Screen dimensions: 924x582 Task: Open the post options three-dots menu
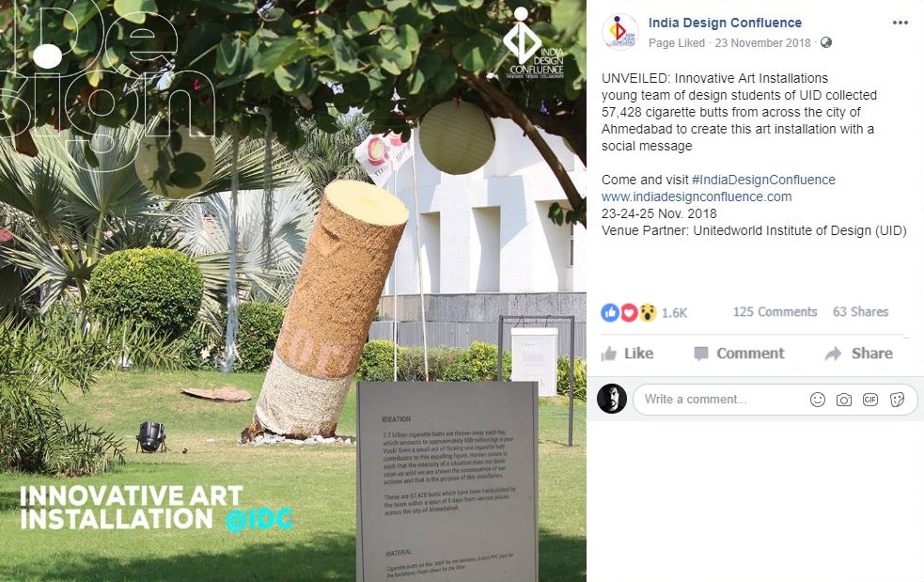tap(900, 23)
